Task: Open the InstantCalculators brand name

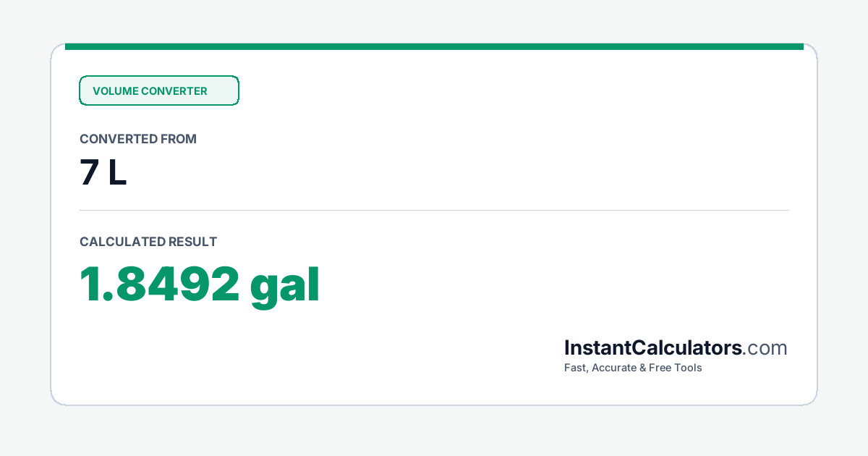Action: pyautogui.click(x=653, y=348)
